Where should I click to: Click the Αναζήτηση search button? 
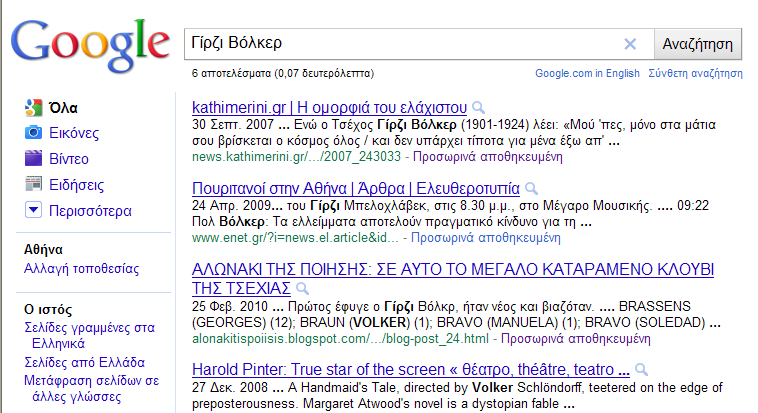click(698, 44)
